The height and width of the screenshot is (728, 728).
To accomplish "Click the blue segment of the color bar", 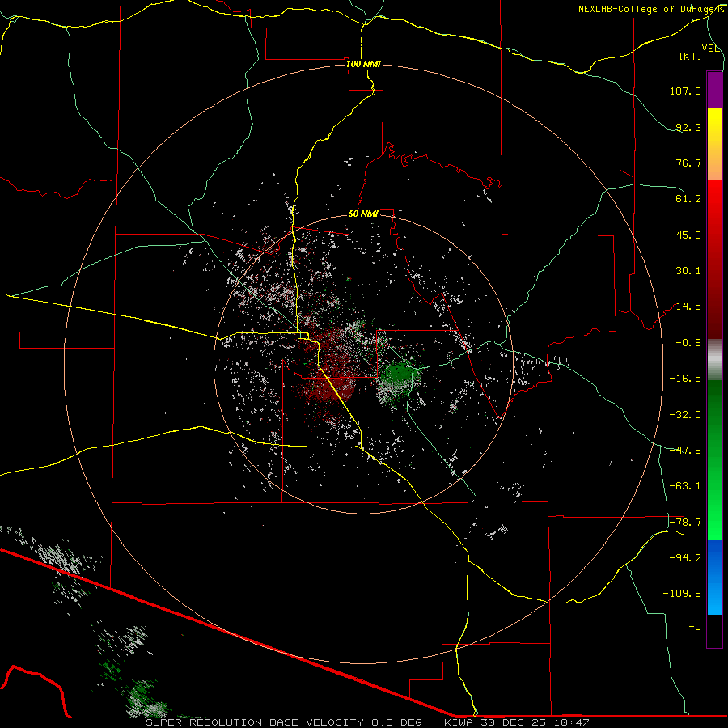I will pyautogui.click(x=714, y=577).
